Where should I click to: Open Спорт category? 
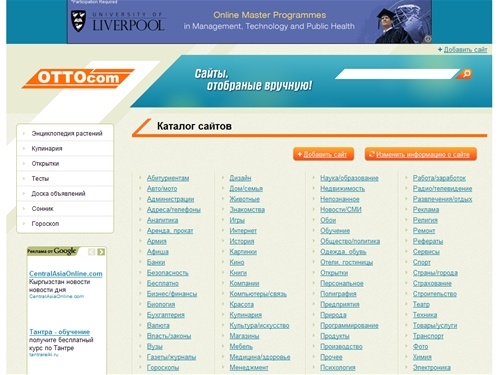click(x=422, y=262)
